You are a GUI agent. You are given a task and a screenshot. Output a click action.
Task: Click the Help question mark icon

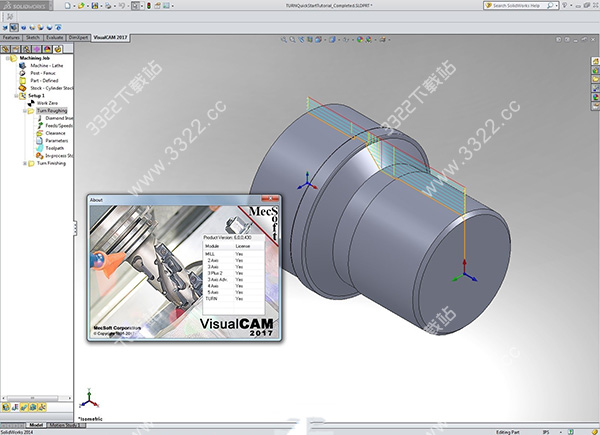[x=564, y=6]
